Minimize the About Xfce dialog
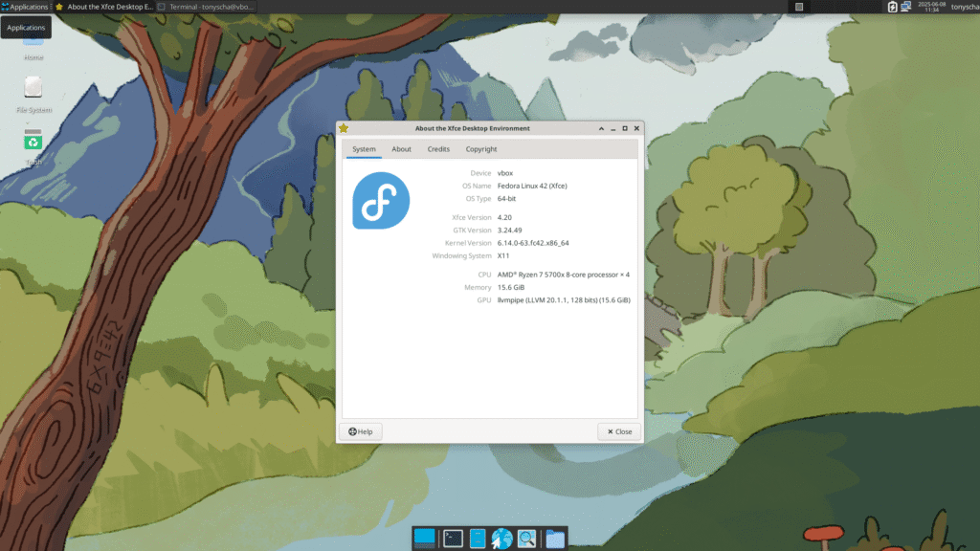 [x=613, y=129]
